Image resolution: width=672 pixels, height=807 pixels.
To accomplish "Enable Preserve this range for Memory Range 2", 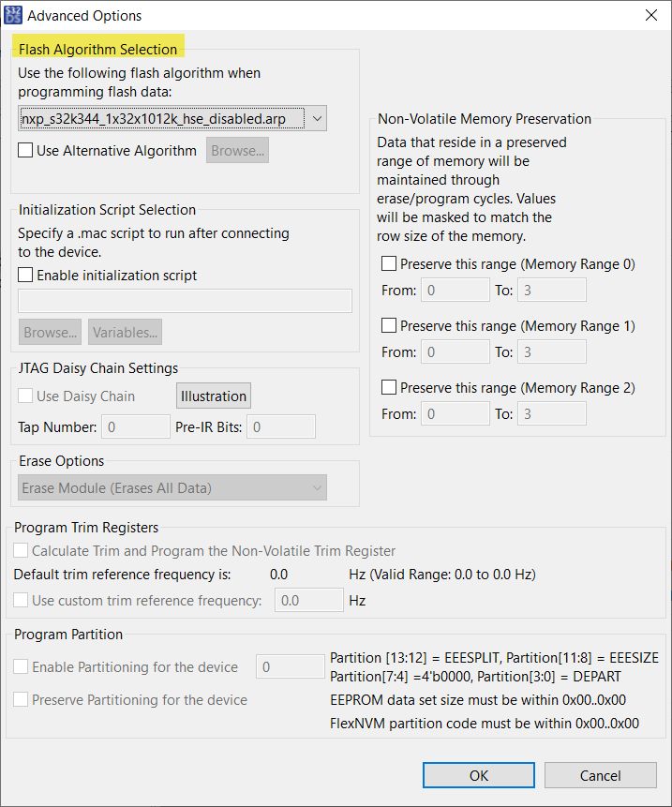I will pos(389,387).
